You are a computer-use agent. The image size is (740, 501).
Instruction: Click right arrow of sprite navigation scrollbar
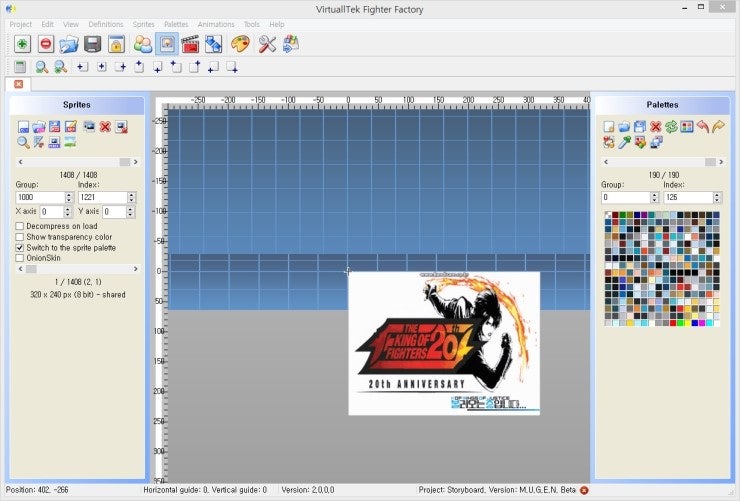click(x=135, y=162)
